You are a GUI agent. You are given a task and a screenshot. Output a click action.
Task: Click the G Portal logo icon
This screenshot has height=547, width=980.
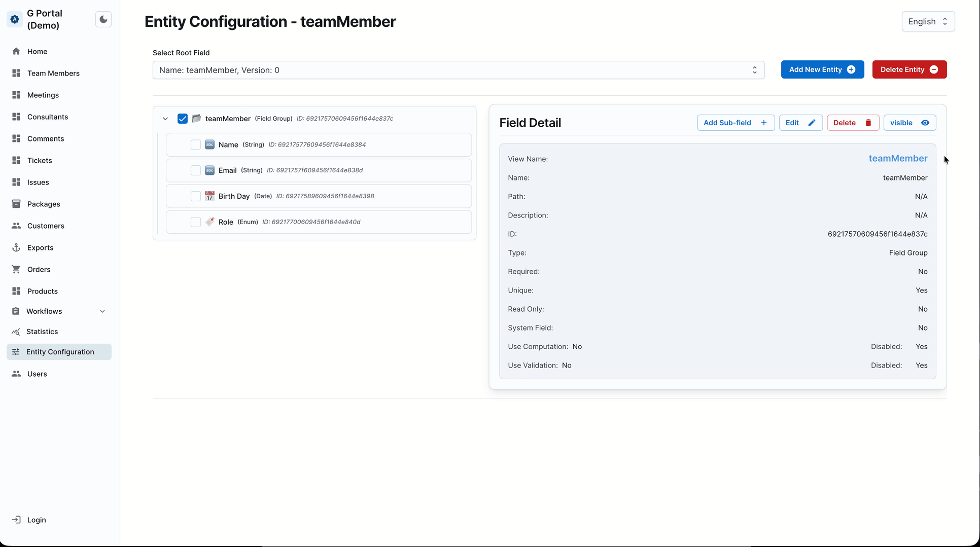(15, 19)
